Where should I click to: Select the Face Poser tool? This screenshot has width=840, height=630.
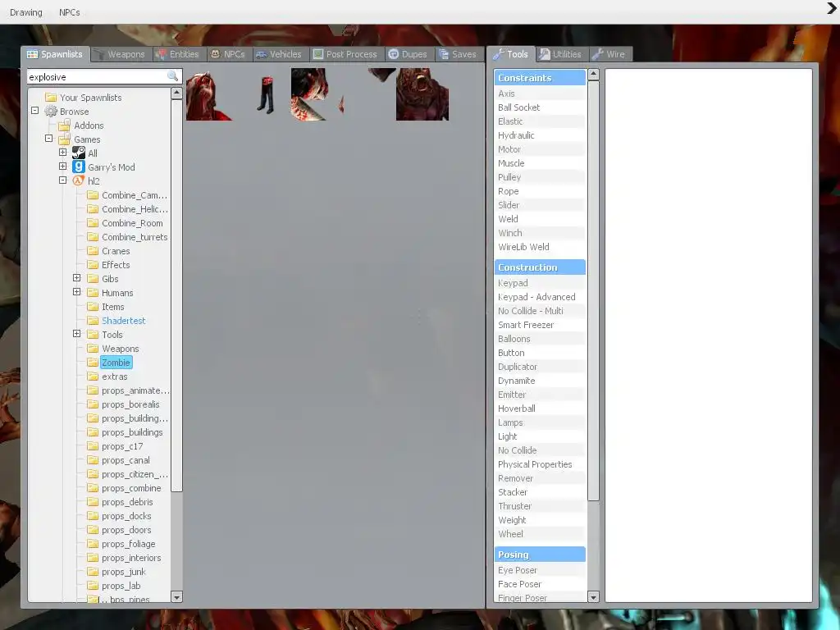point(540,584)
